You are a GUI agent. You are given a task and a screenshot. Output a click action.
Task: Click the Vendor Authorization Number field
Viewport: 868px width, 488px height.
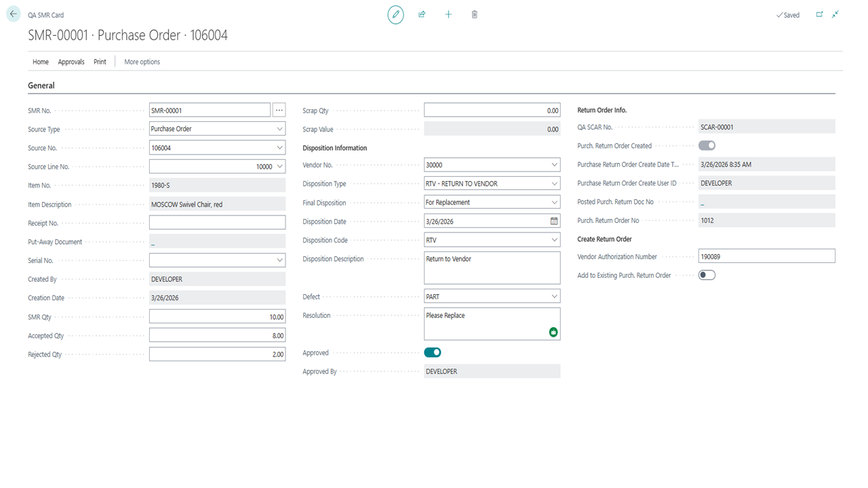(x=766, y=256)
